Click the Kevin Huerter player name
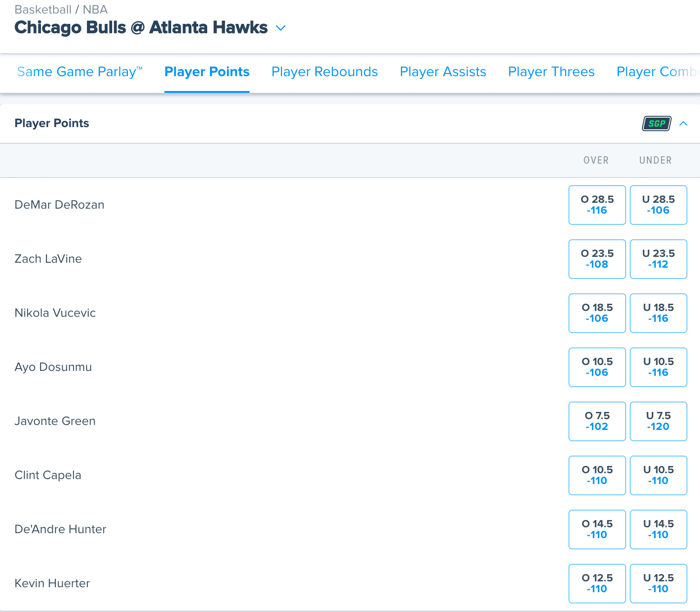The width and height of the screenshot is (700, 612). click(x=52, y=583)
